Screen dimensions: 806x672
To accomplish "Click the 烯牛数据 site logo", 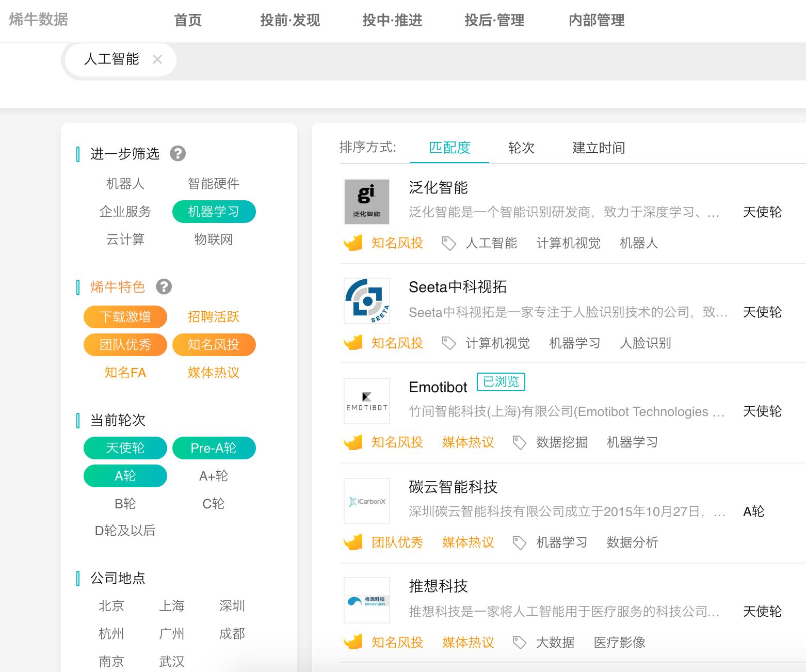I will click(39, 20).
